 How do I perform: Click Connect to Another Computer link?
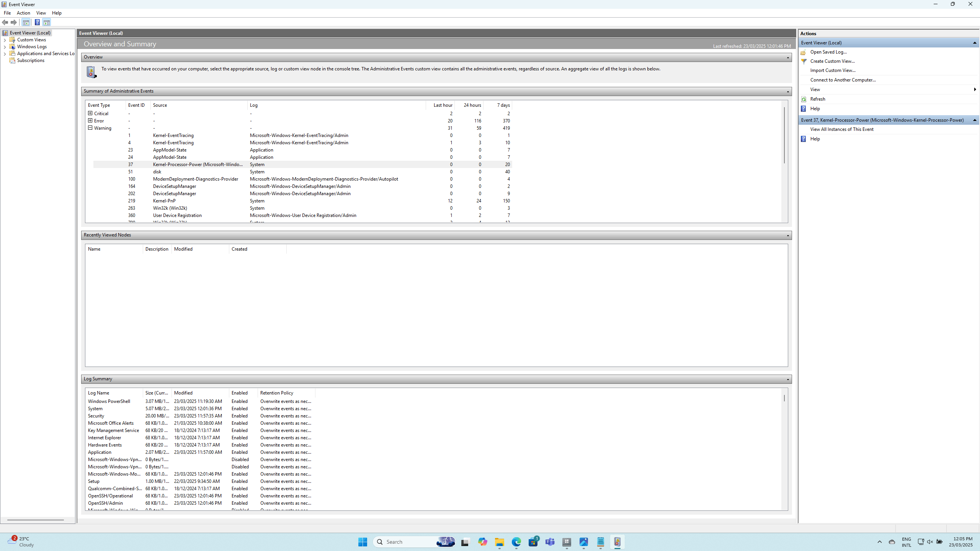coord(843,80)
